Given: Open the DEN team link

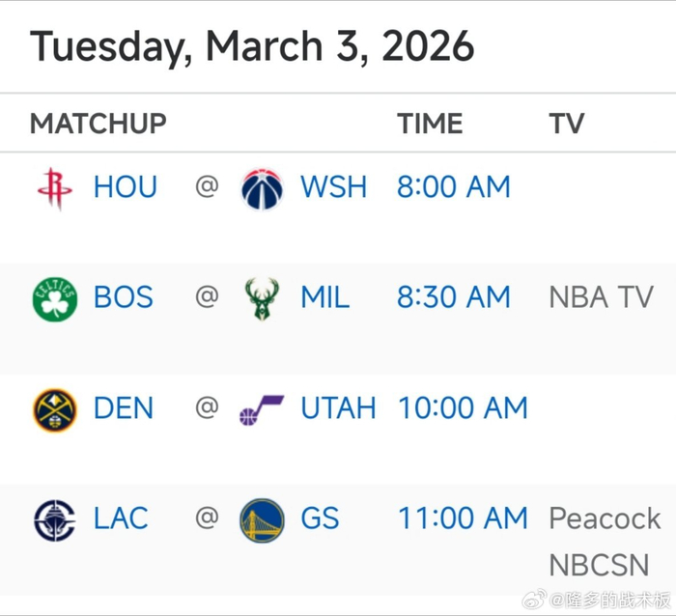Looking at the screenshot, I should click(x=124, y=409).
